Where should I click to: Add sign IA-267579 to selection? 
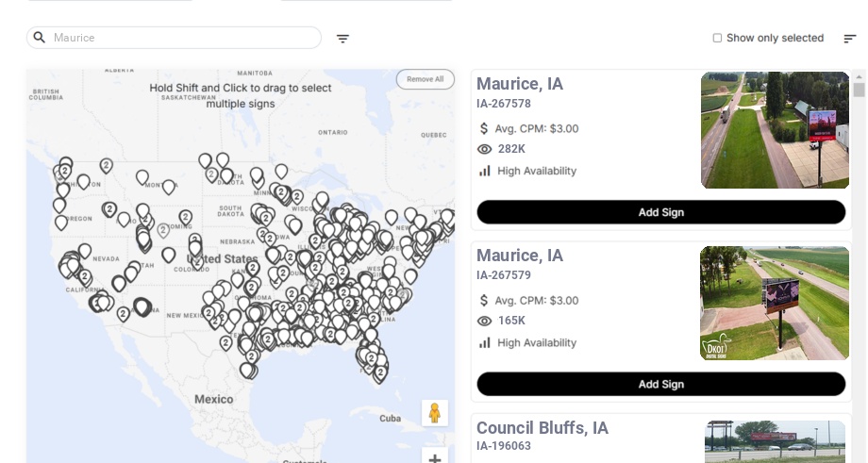tap(660, 384)
